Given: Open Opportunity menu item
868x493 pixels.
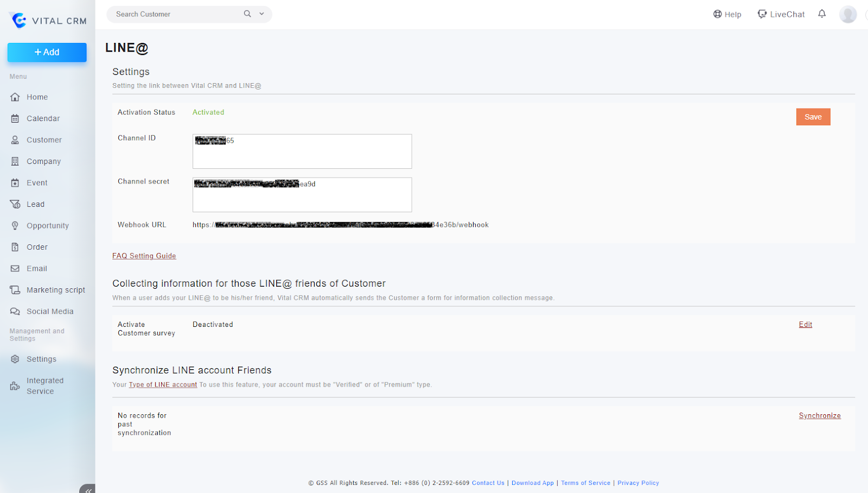Looking at the screenshot, I should tap(48, 226).
